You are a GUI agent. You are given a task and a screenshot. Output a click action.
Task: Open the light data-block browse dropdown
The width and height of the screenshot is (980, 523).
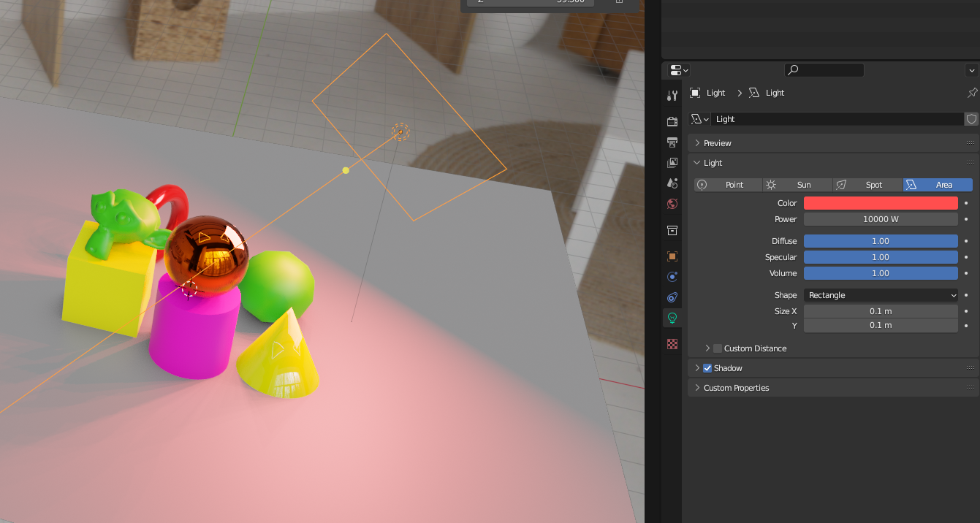[x=700, y=119]
